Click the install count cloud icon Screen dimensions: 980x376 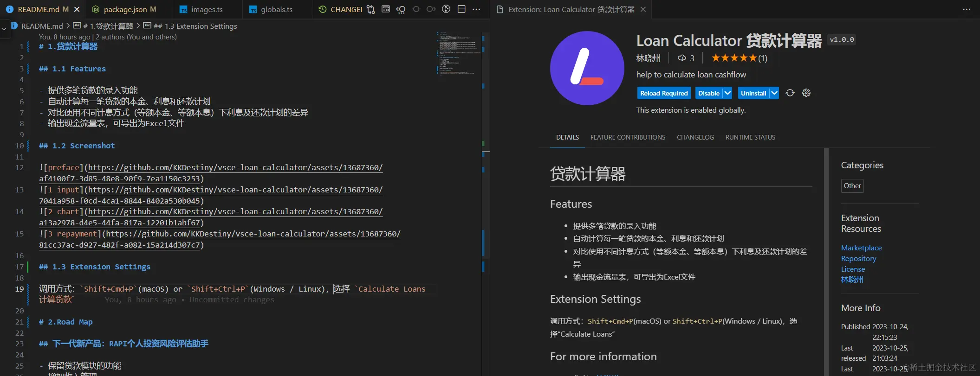point(681,58)
